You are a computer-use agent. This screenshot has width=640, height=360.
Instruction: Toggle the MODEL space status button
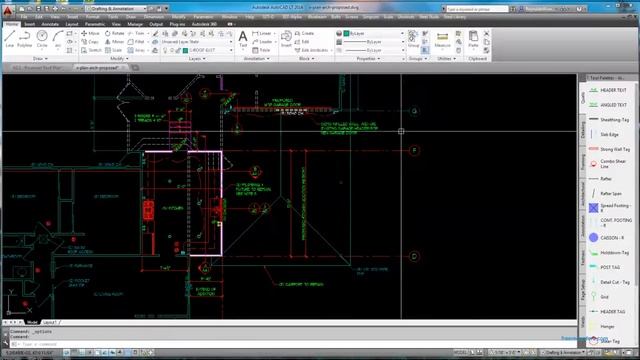click(460, 352)
